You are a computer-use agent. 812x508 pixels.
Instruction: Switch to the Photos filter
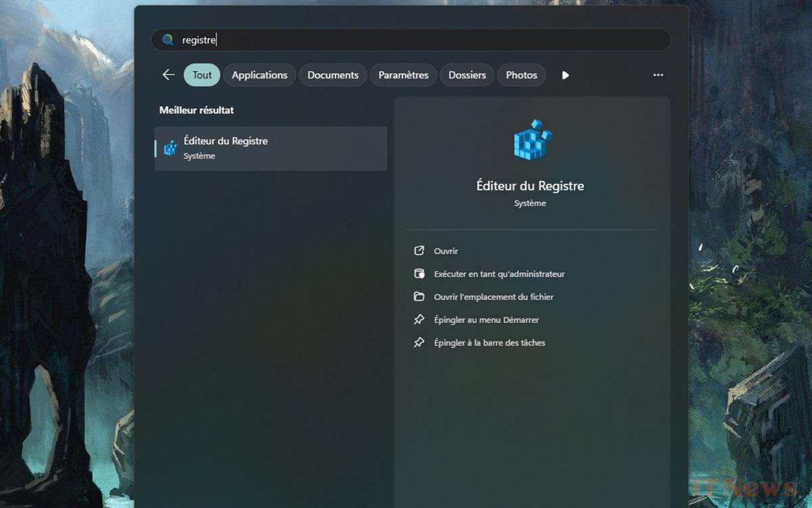(522, 75)
